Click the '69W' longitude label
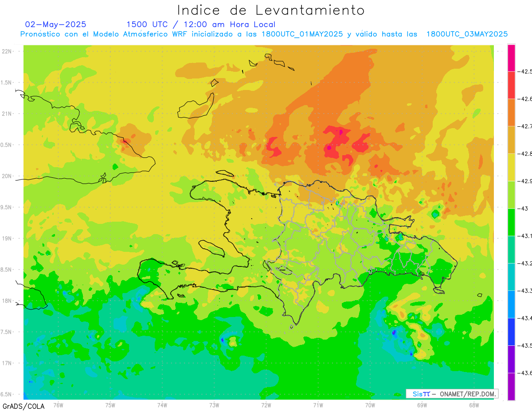This screenshot has width=532, height=411. tap(422, 405)
